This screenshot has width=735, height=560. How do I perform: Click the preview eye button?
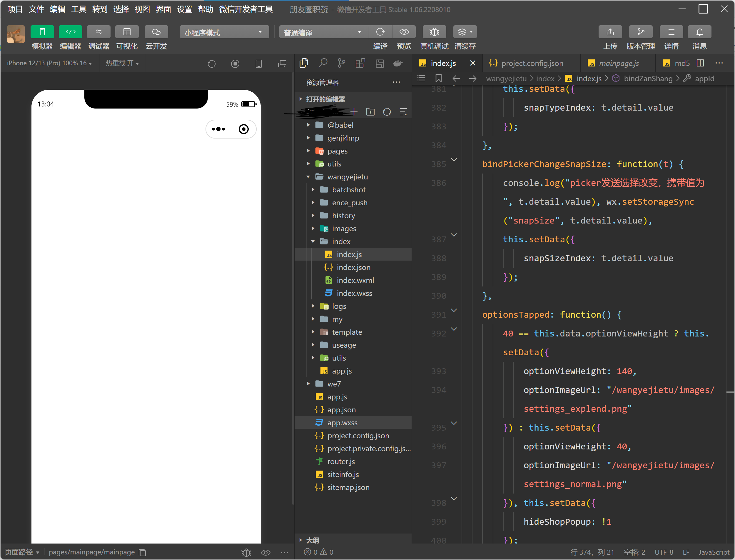coord(404,32)
